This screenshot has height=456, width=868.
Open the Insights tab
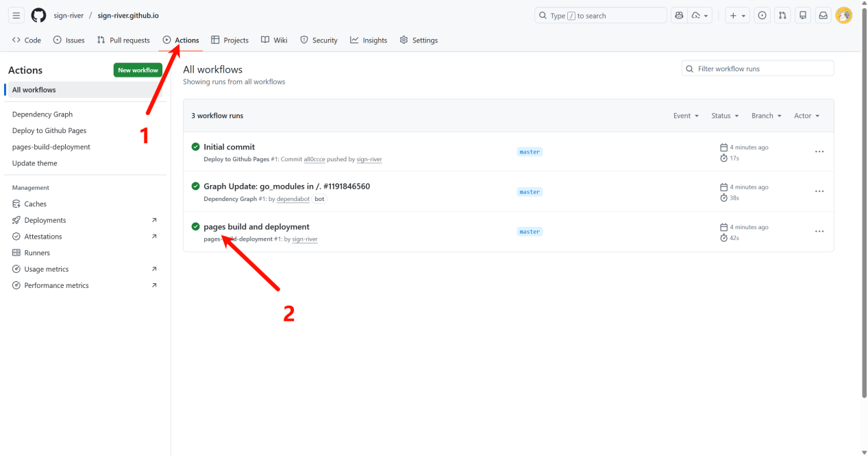coord(369,40)
